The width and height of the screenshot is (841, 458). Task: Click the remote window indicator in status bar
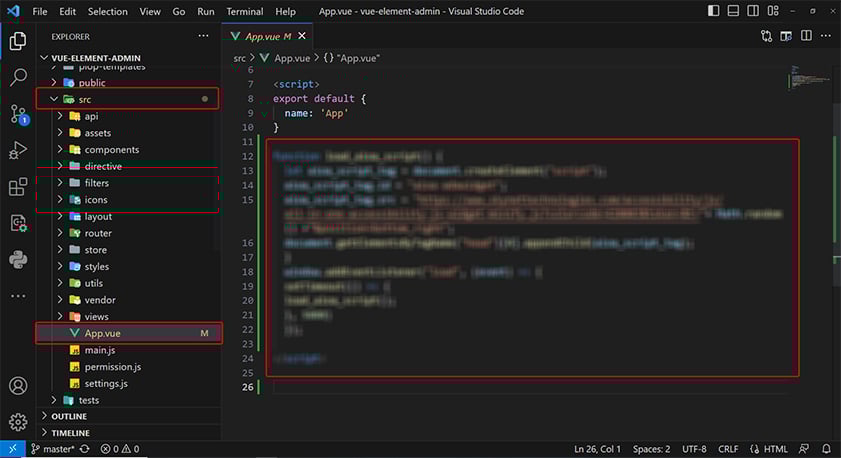(12, 449)
